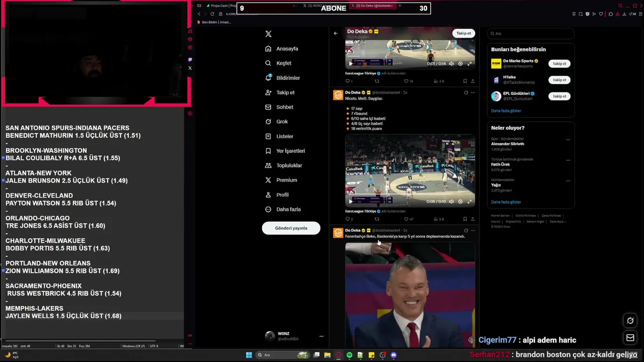This screenshot has width=644, height=362.
Task: Follow De Marke Sports
Action: (x=559, y=64)
